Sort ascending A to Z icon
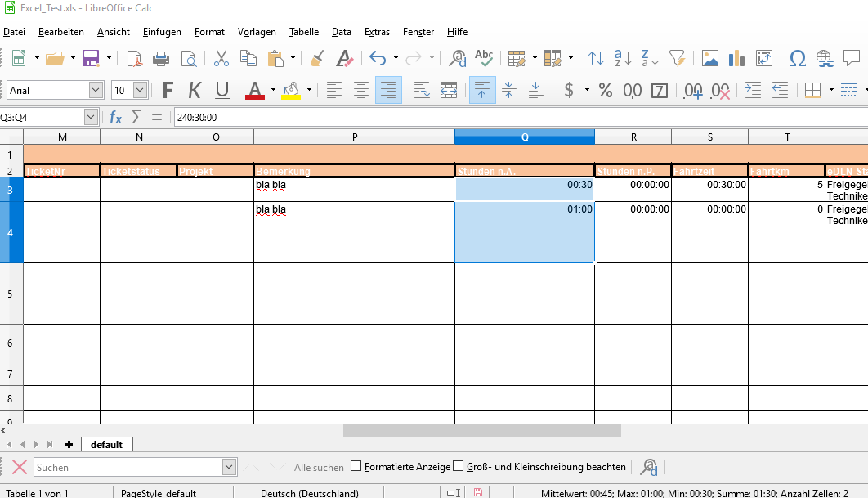868x498 pixels. tap(623, 58)
